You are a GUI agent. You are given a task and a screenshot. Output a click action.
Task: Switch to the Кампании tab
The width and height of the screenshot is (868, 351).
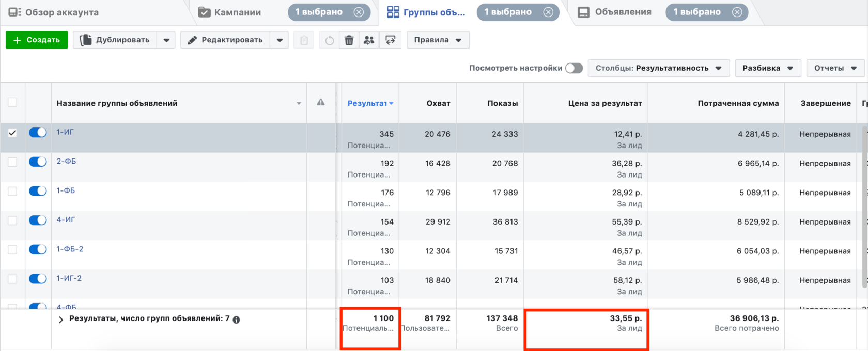click(230, 12)
